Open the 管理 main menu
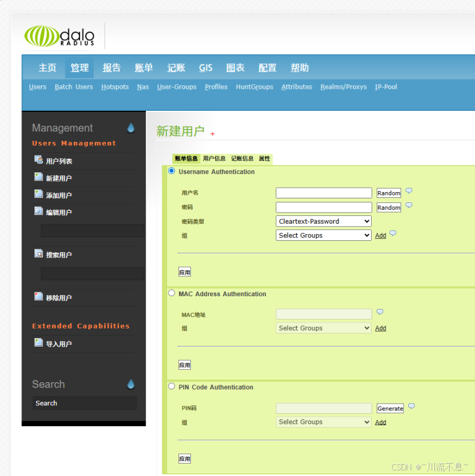This screenshot has width=475, height=476. pyautogui.click(x=80, y=67)
